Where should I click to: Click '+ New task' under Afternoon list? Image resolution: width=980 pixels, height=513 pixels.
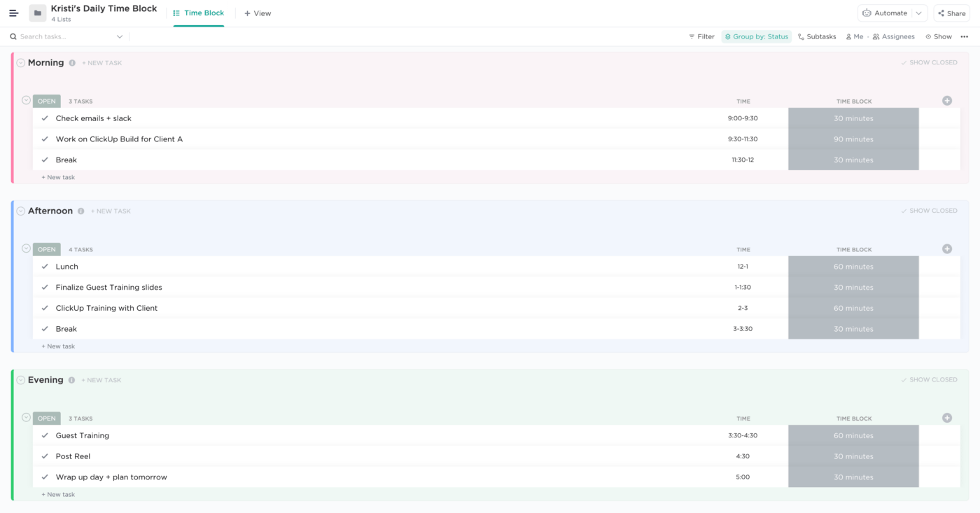coord(58,346)
